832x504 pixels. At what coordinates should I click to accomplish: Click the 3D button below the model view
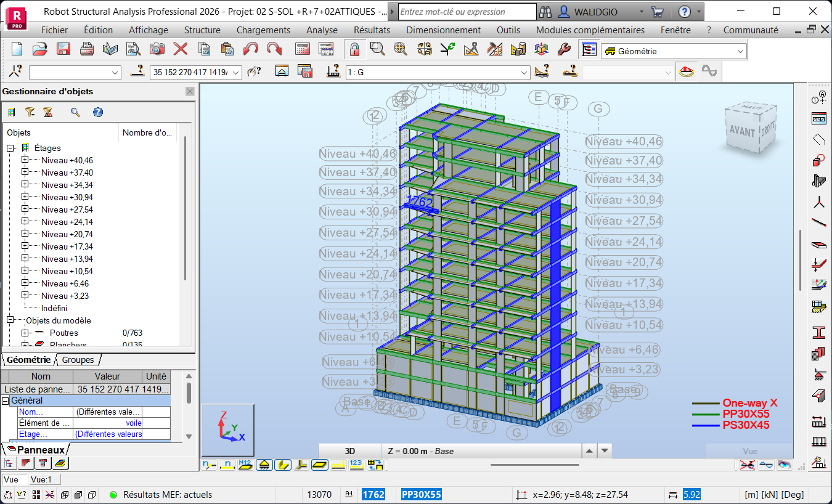[348, 450]
